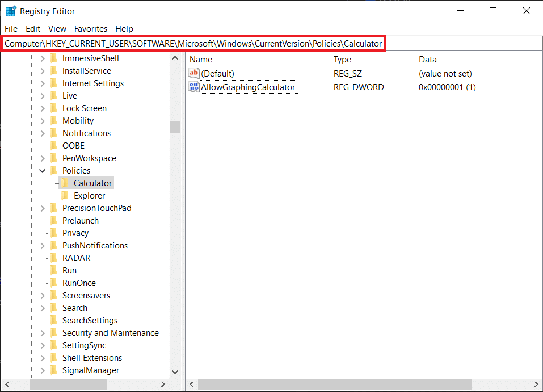The image size is (543, 392).
Task: Click the AllowGraphingCalculator DWORD value icon
Action: pos(194,87)
